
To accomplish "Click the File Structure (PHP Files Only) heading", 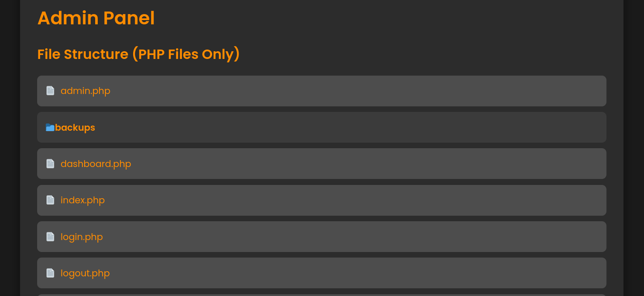I will pyautogui.click(x=138, y=54).
